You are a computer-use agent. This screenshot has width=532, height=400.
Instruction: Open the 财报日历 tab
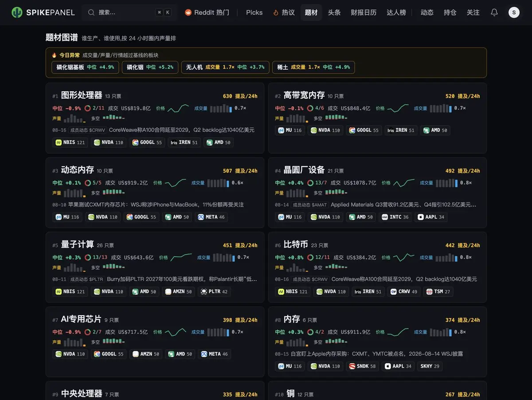pyautogui.click(x=364, y=12)
